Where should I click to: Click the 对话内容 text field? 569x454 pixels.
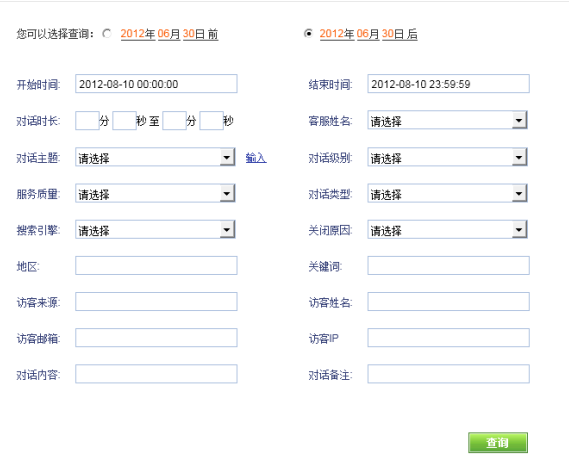point(156,374)
